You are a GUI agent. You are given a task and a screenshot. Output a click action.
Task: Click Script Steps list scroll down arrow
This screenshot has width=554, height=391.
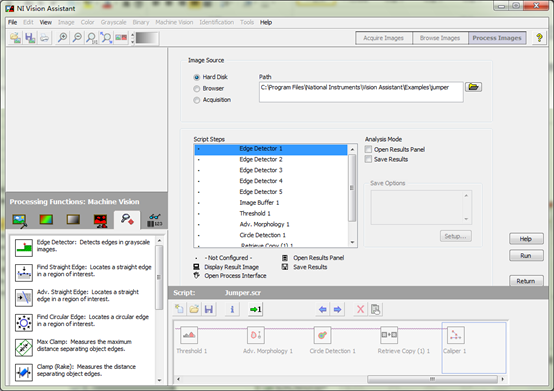point(352,242)
